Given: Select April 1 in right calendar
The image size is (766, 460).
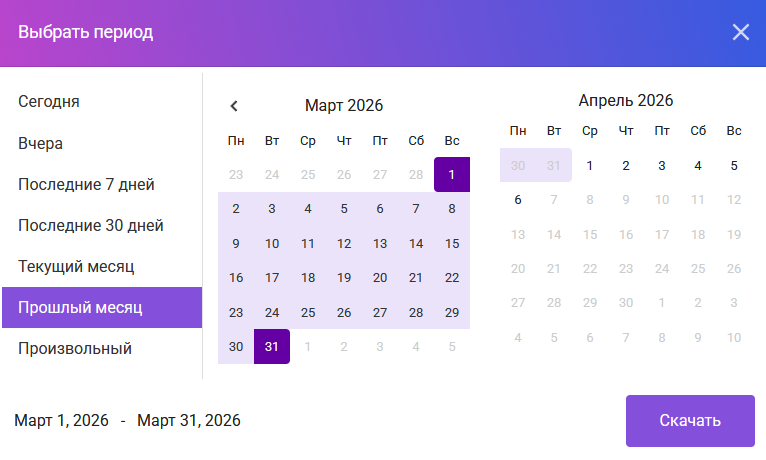Looking at the screenshot, I should (590, 165).
